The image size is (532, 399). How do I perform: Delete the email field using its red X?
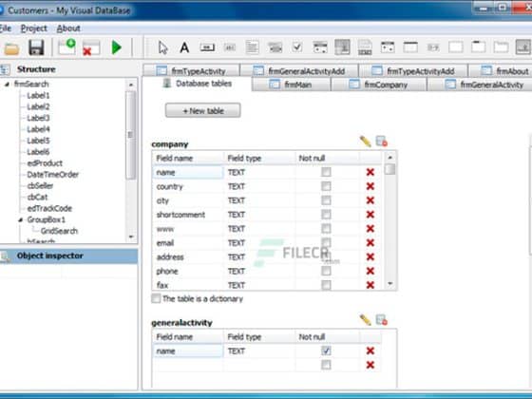(370, 243)
